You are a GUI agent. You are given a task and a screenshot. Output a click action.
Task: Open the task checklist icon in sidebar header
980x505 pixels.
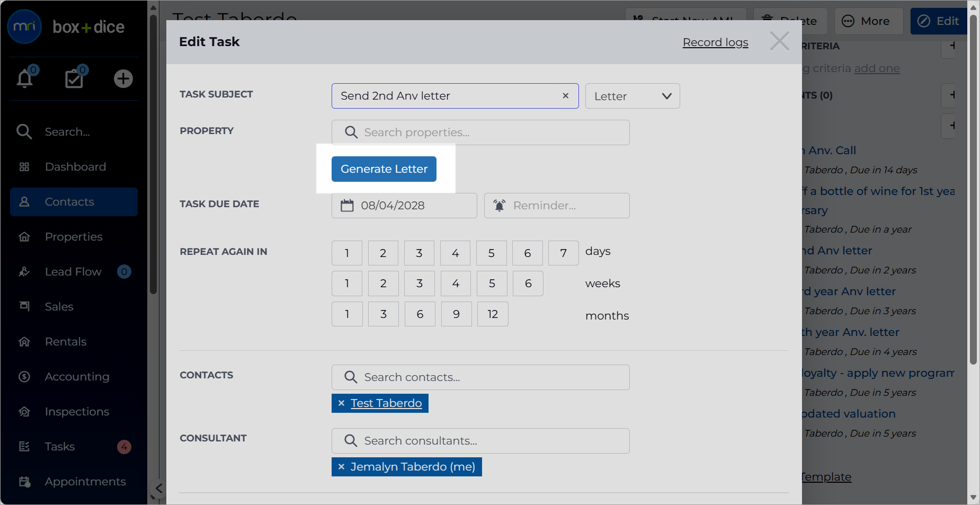pyautogui.click(x=74, y=79)
